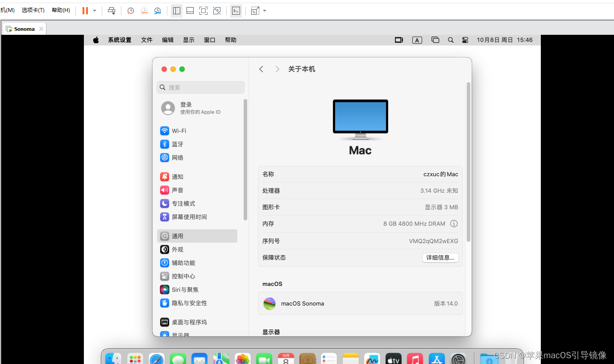Open Spotlight search in the menu bar
This screenshot has height=364, width=614.
click(451, 40)
